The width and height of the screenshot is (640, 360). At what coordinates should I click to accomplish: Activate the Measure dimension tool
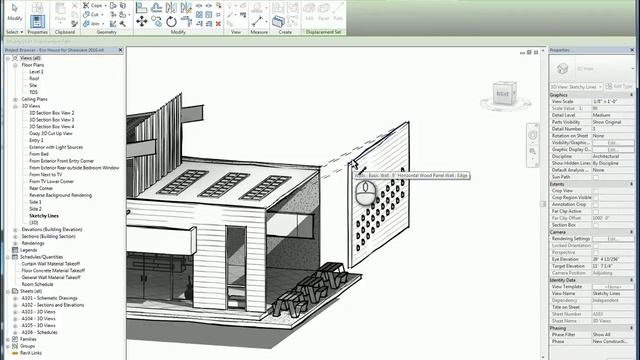click(x=258, y=21)
